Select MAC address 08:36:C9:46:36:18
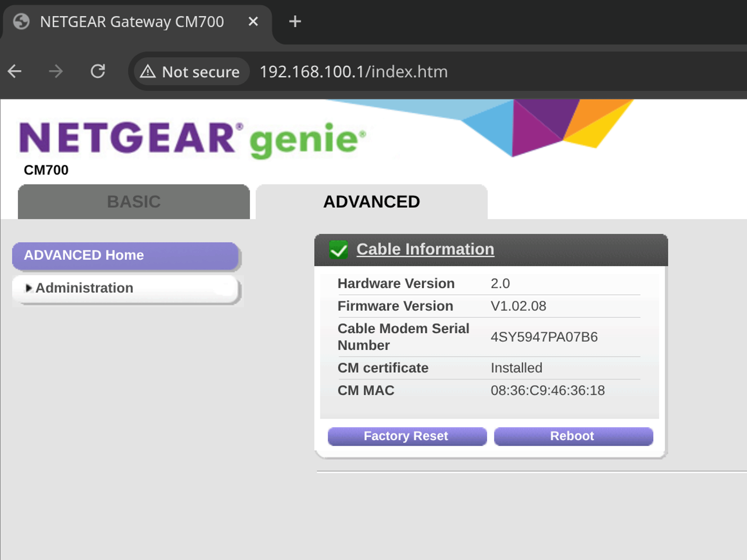Viewport: 747px width, 560px height. pos(547,390)
